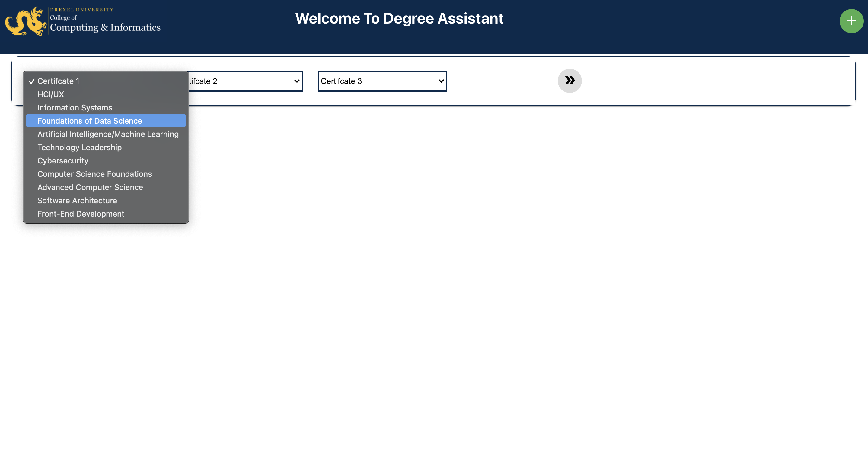Choose HCI/UX from the list
Viewport: 868px width, 473px height.
(50, 94)
